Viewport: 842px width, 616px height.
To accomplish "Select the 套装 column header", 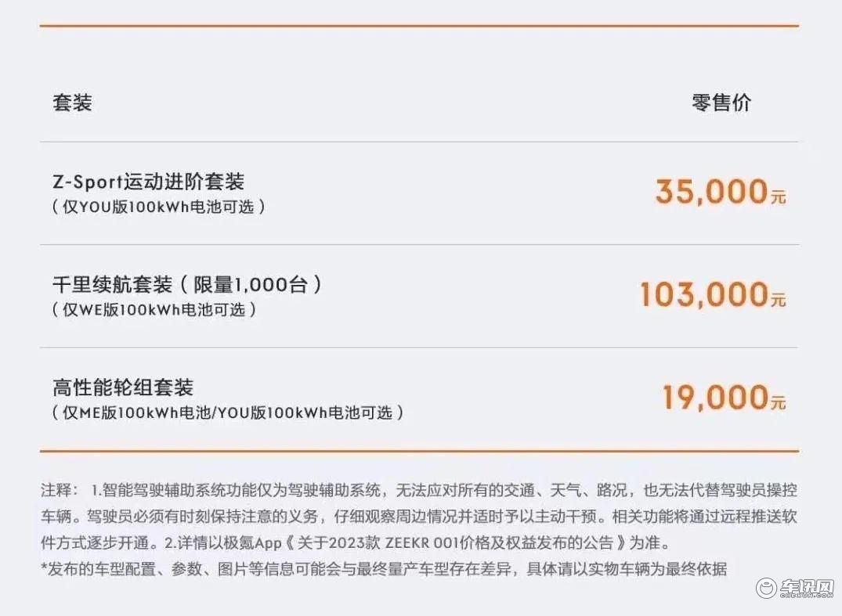I will click(x=73, y=102).
